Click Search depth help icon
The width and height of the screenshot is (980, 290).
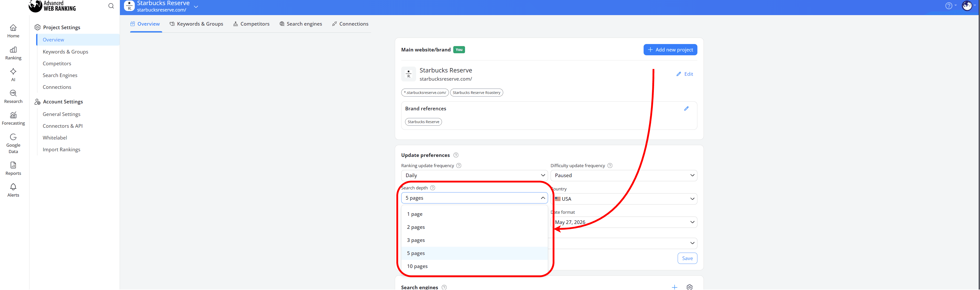(x=432, y=188)
